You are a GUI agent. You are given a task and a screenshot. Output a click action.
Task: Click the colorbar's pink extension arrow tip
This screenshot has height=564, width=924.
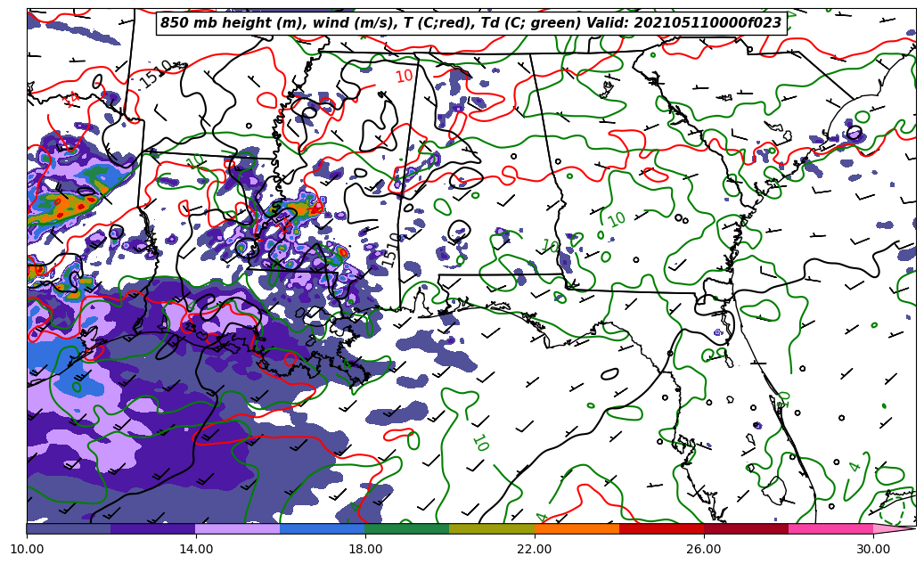pyautogui.click(x=895, y=528)
